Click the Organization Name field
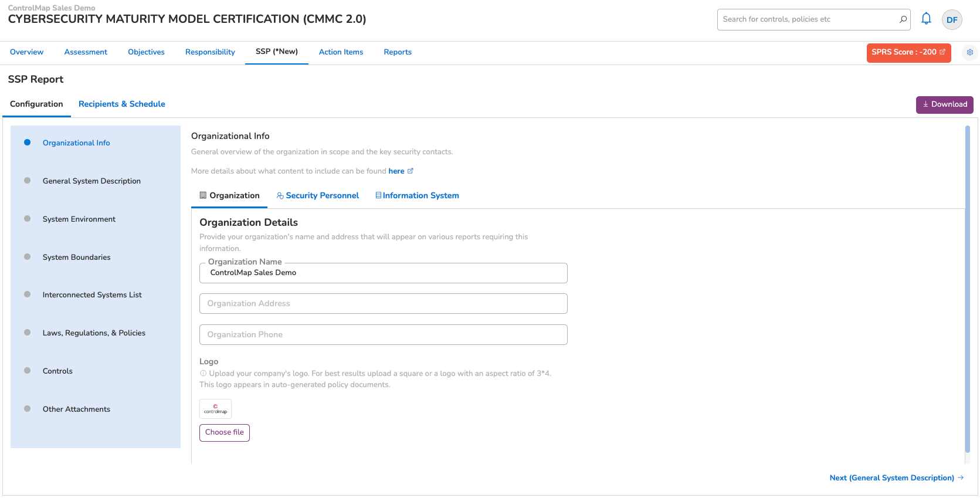Viewport: 980px width, 498px height. [x=383, y=273]
